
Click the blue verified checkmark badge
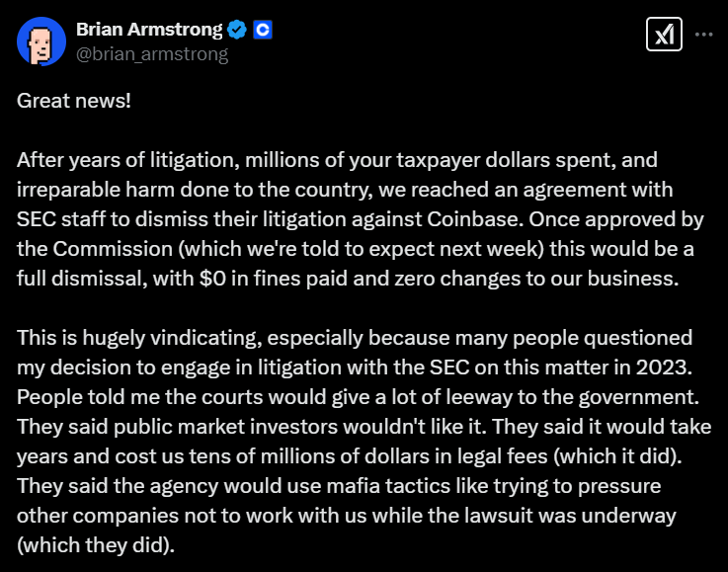(237, 30)
